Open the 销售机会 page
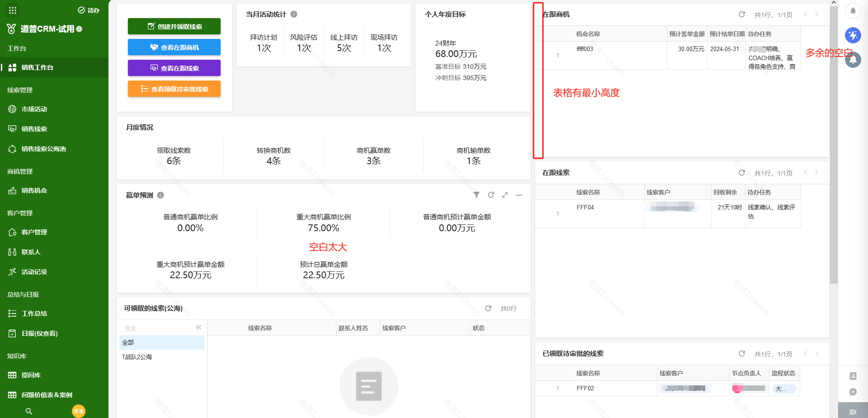868x418 pixels. click(x=54, y=190)
